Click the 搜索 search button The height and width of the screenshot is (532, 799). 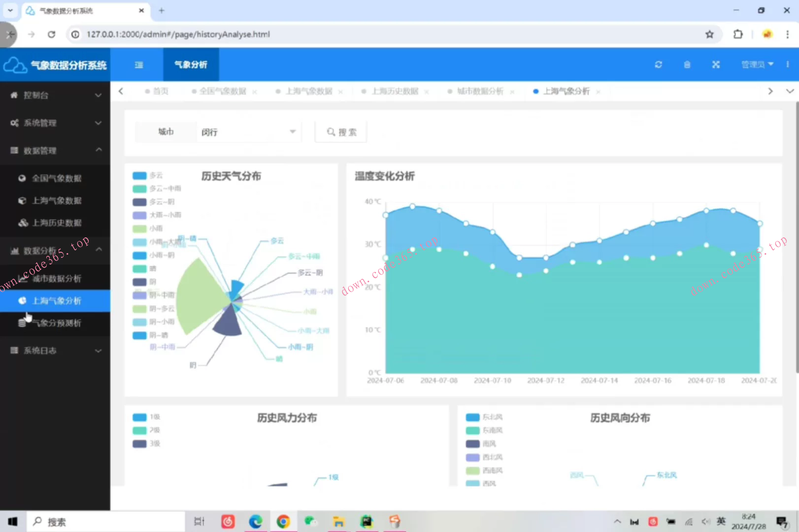341,132
